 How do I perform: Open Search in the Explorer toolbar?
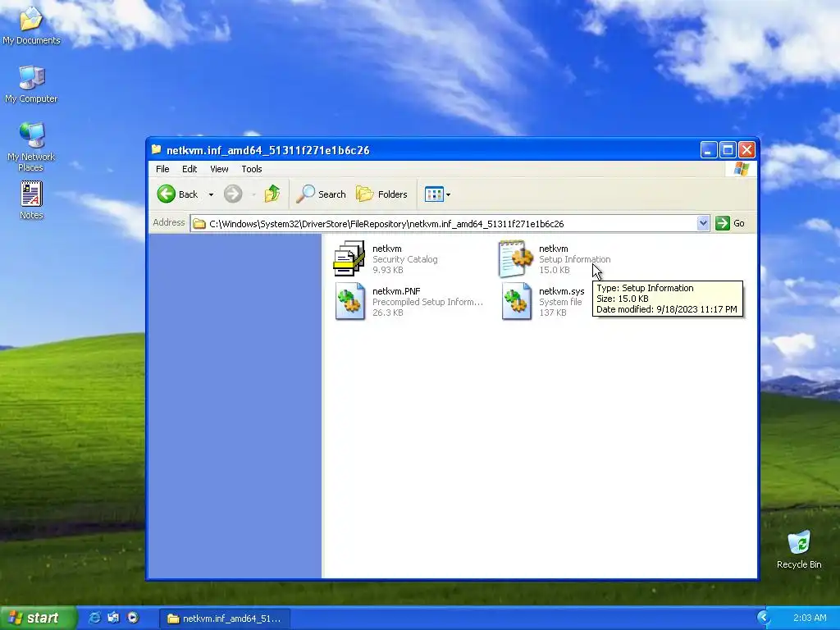(321, 194)
